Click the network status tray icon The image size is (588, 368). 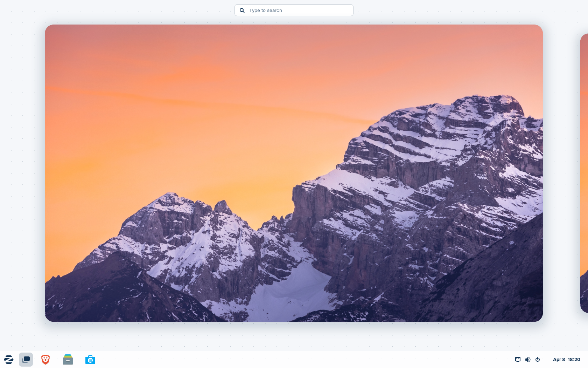click(518, 360)
